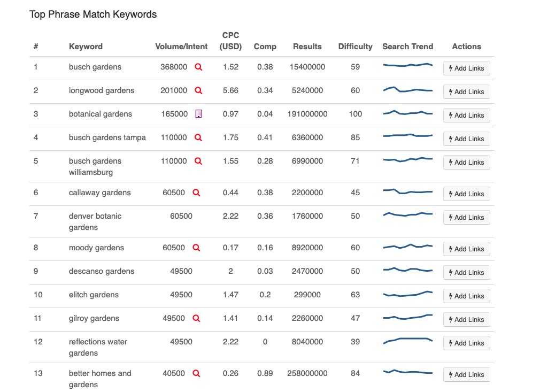The height and width of the screenshot is (392, 540).
Task: Click the Search Trend column header
Action: 408,47
